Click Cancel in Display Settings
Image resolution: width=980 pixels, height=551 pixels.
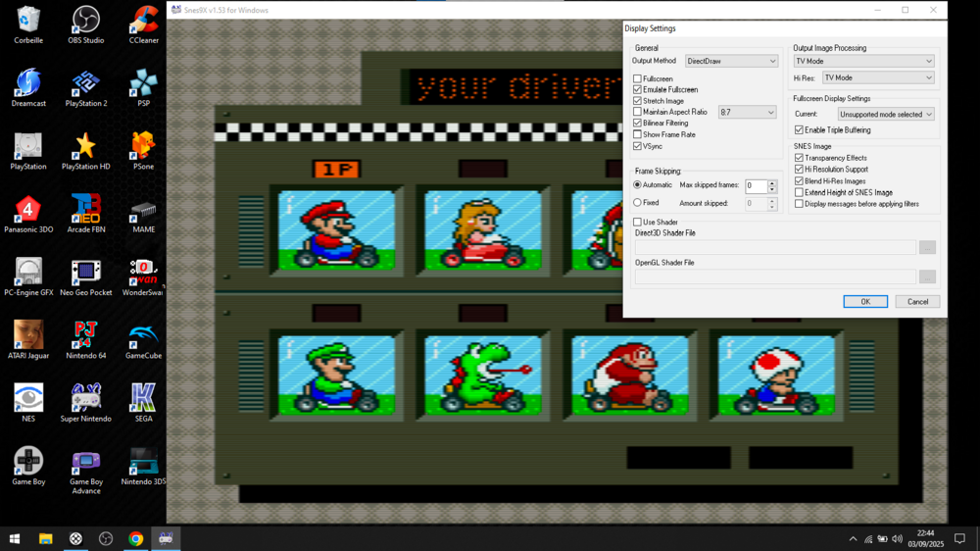click(917, 301)
